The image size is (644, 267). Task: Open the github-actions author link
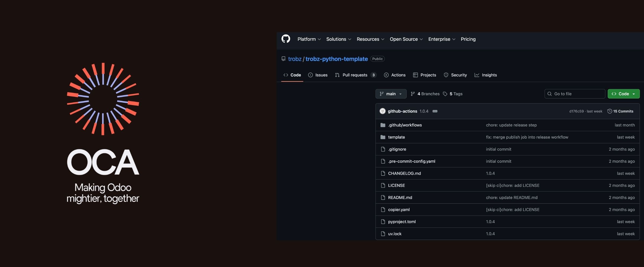click(x=402, y=111)
